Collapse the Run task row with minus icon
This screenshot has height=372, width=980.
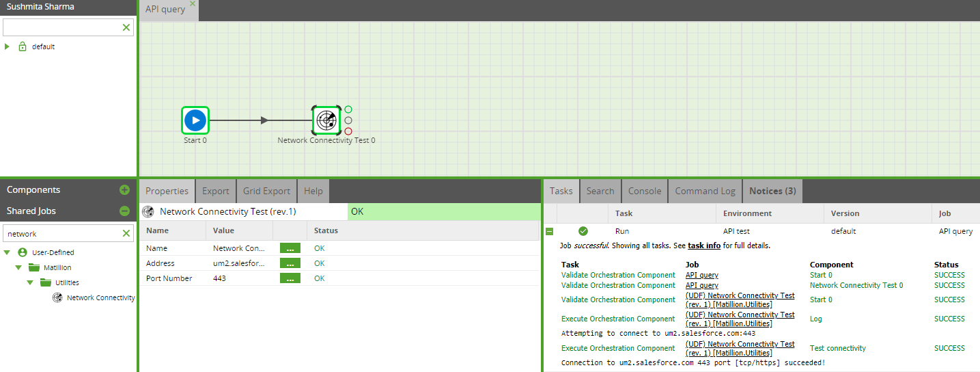tap(549, 232)
